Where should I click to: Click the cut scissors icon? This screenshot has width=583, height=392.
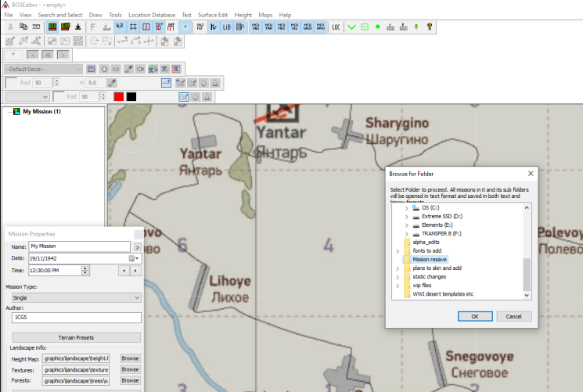coord(10,27)
